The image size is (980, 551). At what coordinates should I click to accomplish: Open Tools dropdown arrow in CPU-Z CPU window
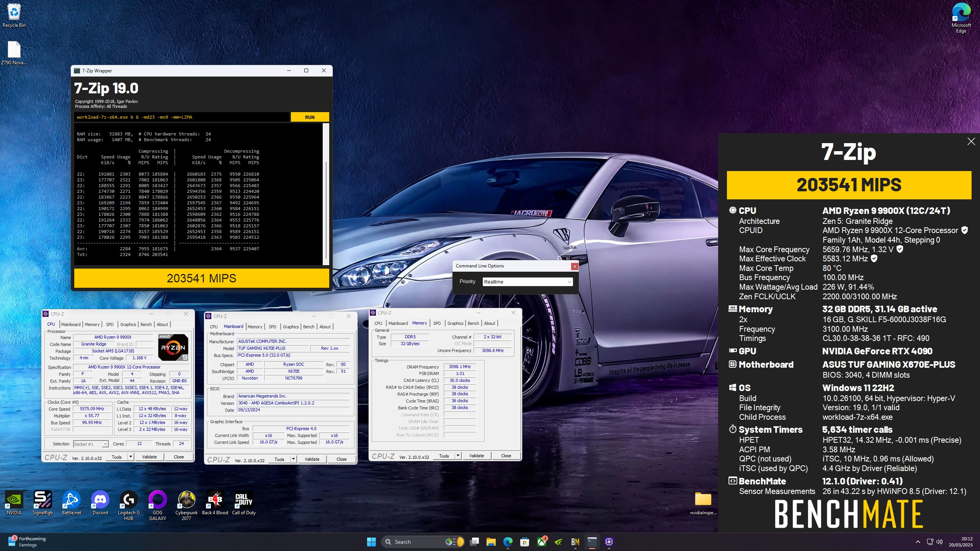131,457
